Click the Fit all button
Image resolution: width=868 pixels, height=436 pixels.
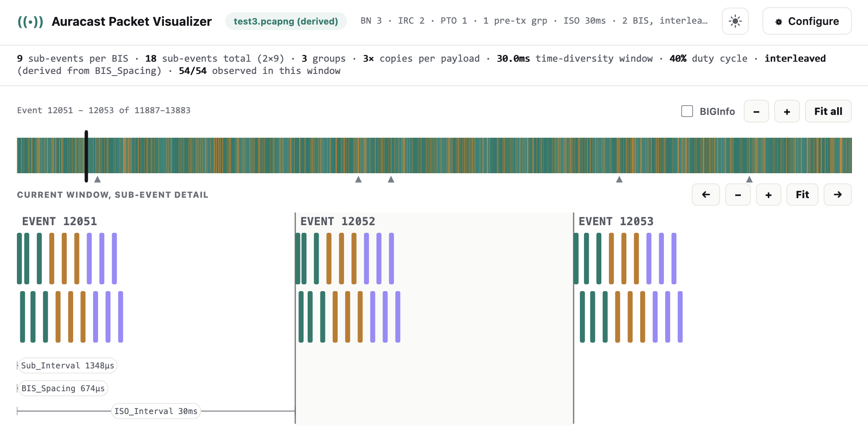828,111
